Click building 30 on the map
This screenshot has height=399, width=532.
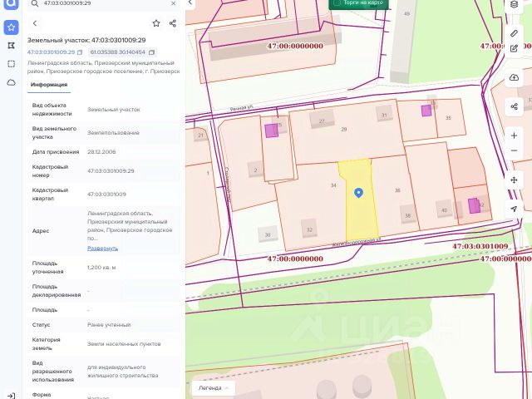(268, 234)
